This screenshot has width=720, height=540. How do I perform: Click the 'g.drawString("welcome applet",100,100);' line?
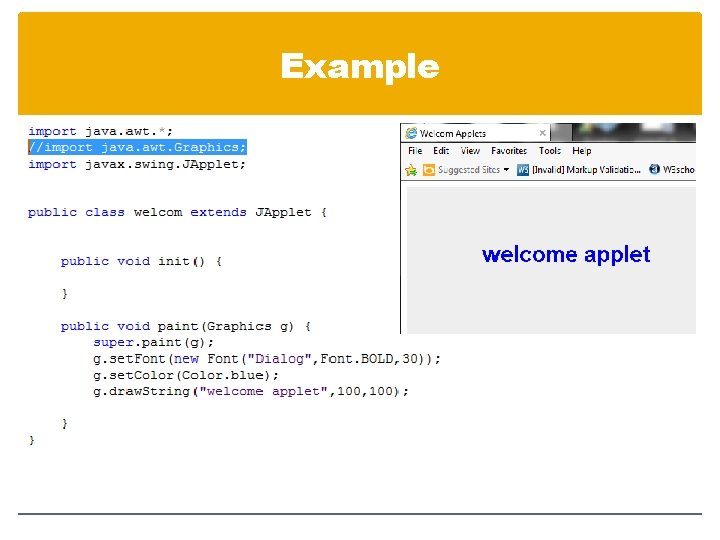point(251,391)
